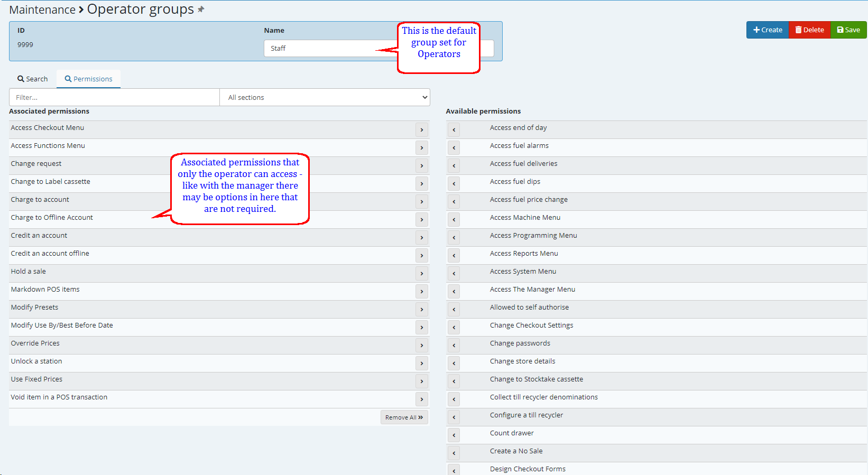Click Remove All permissions button
The height and width of the screenshot is (475, 868).
pos(404,417)
